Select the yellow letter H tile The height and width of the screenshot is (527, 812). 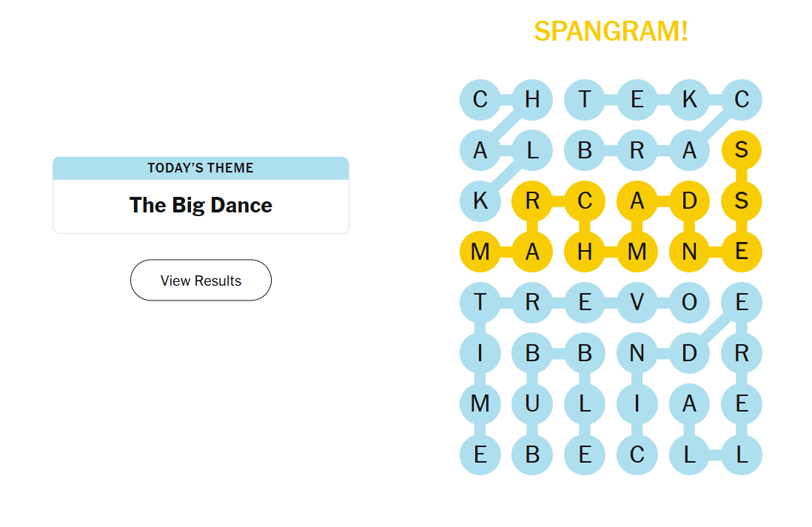[x=585, y=252]
